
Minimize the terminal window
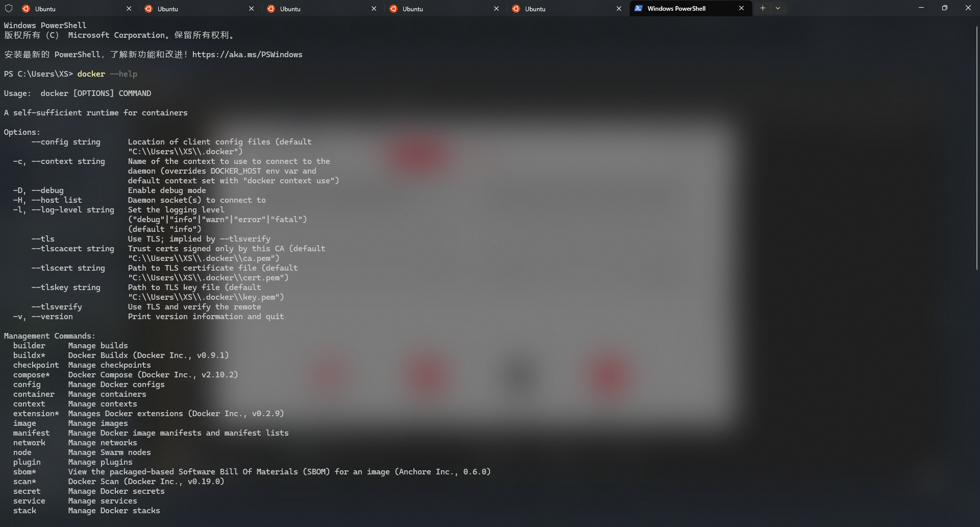(x=921, y=8)
